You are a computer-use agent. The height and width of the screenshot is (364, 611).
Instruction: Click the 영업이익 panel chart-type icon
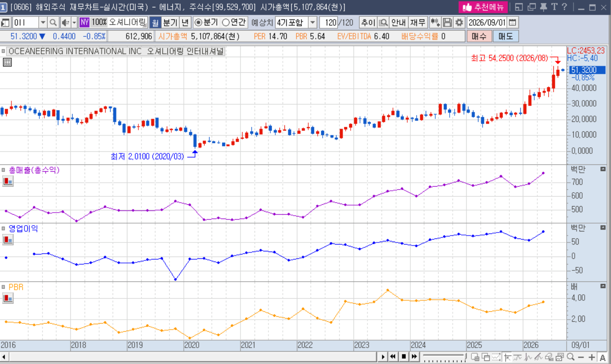[x=8, y=240]
